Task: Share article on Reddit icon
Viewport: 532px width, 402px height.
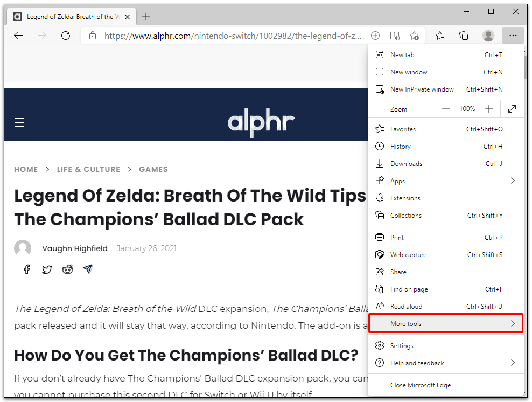Action: [67, 269]
